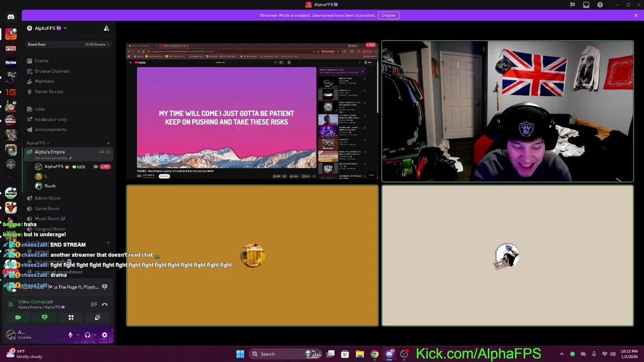The width and height of the screenshot is (644, 362).
Task: Focus the beer mug avatar participant tile
Action: pos(252,256)
